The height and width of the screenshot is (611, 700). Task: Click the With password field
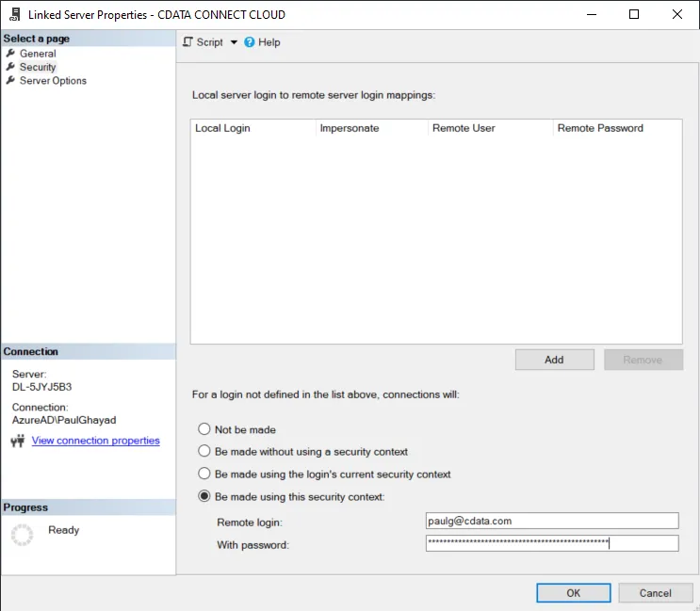point(551,543)
